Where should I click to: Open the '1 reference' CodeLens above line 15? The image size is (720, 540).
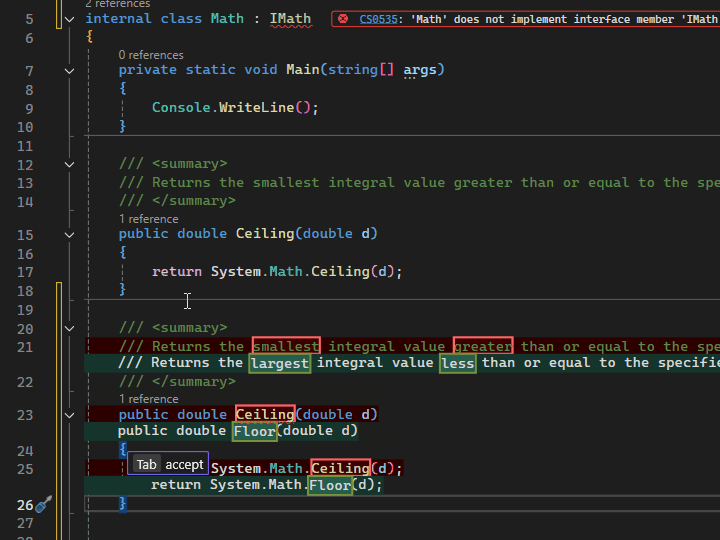coord(148,219)
